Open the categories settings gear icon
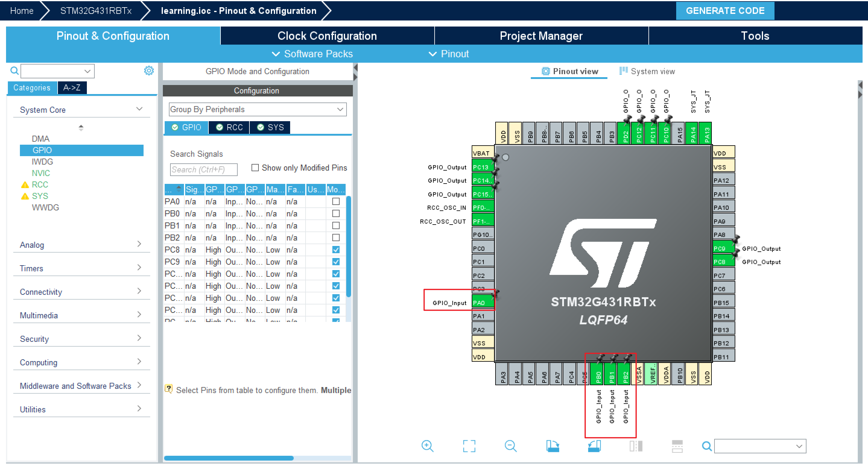 click(x=149, y=70)
